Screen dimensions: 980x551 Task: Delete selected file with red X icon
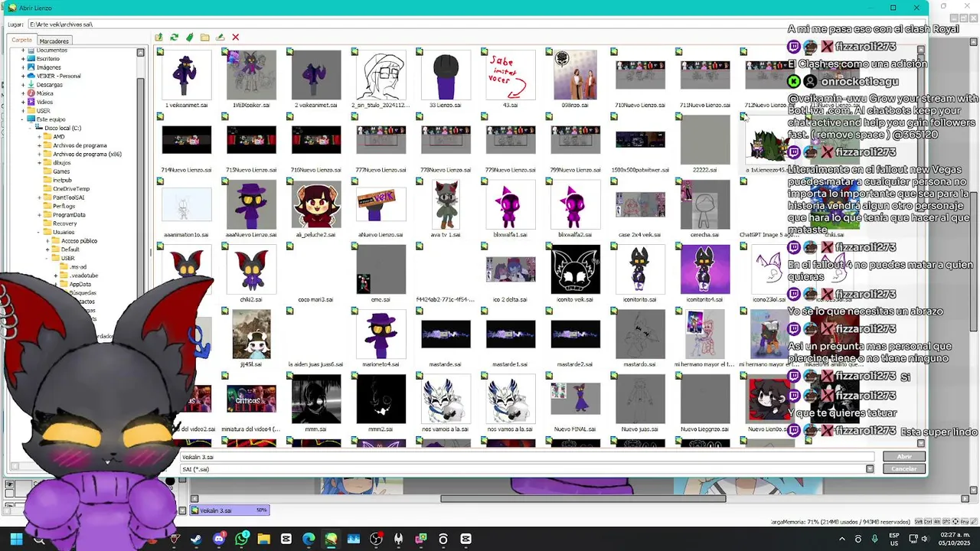[235, 37]
